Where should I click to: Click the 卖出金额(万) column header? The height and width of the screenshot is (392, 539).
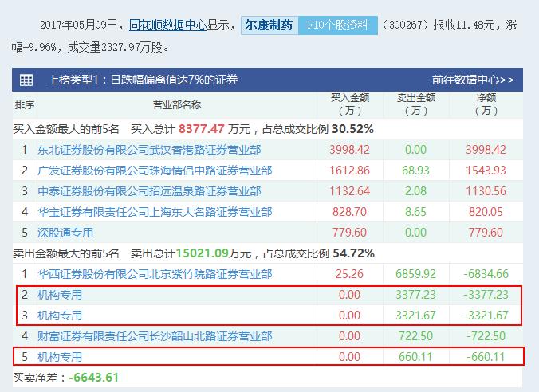click(416, 104)
